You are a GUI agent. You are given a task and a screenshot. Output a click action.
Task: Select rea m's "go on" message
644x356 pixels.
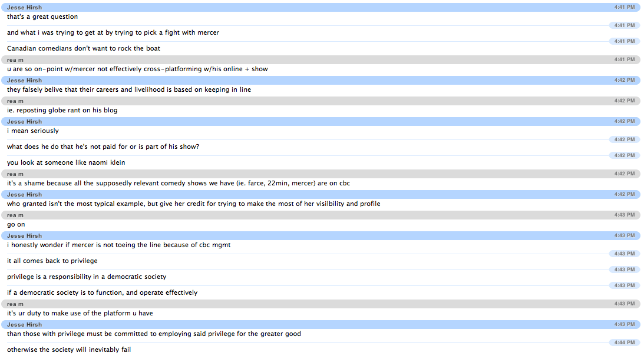(16, 225)
